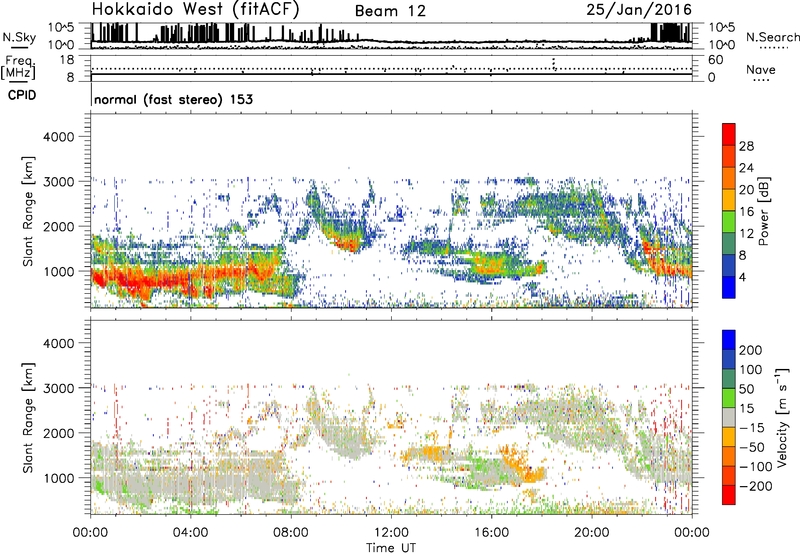The height and width of the screenshot is (554, 800).
Task: Pick the Power colorbar segment between 8 and 12
Action: 729,243
